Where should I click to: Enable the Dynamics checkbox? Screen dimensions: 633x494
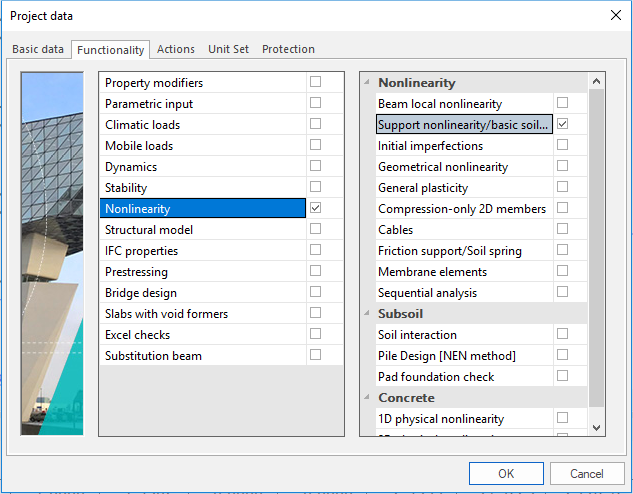(315, 166)
